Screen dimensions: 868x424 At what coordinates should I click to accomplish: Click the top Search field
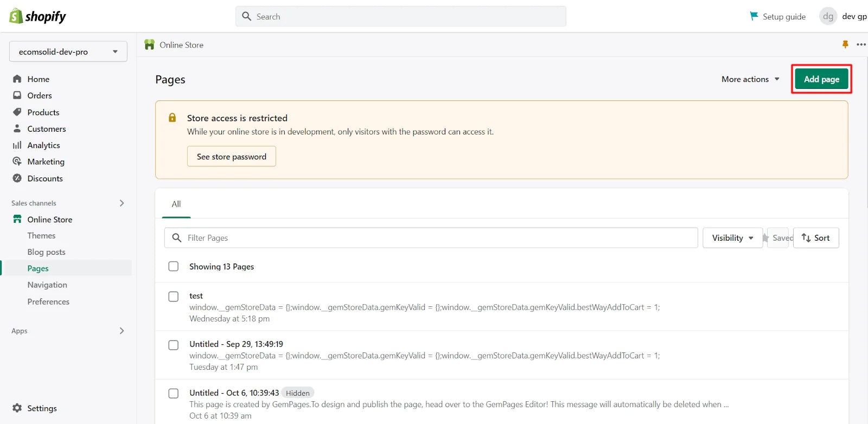pyautogui.click(x=401, y=16)
